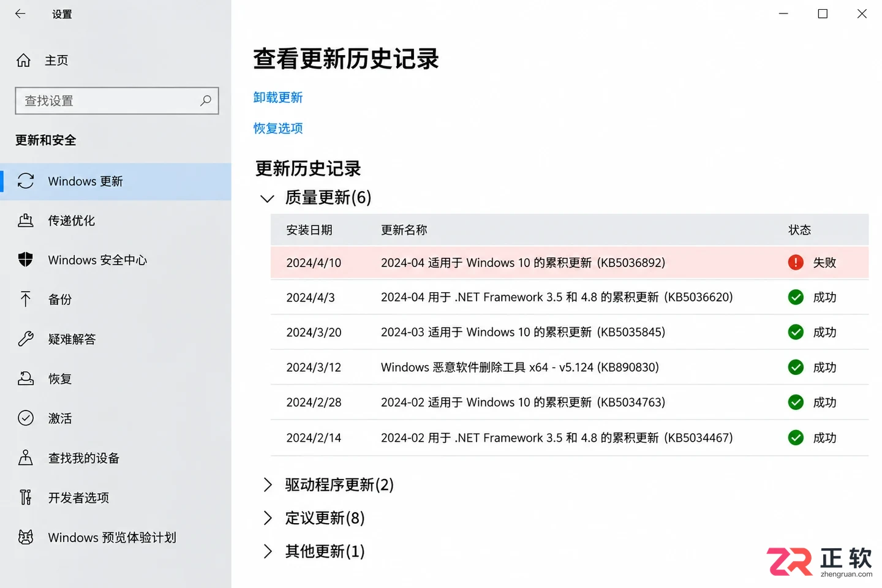Screen dimensions: 882x588
Task: Click the 恢复选项 link
Action: coord(278,128)
